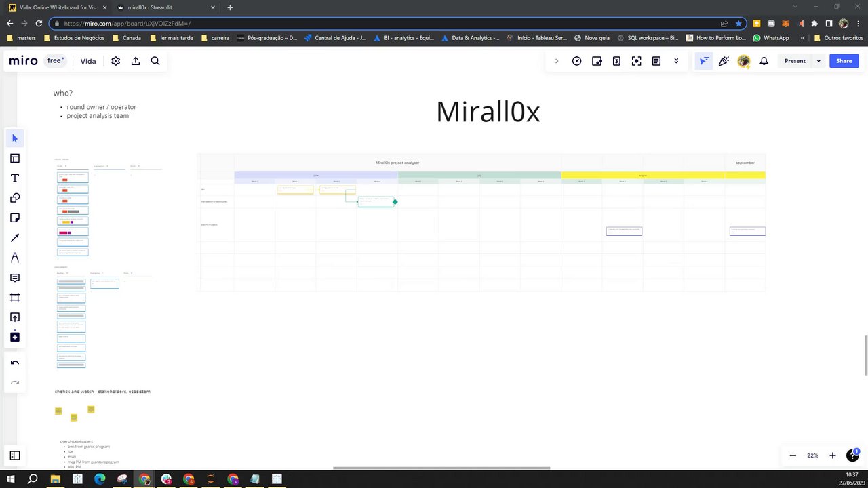
Task: Search the board with magnifier icon
Action: (x=155, y=61)
